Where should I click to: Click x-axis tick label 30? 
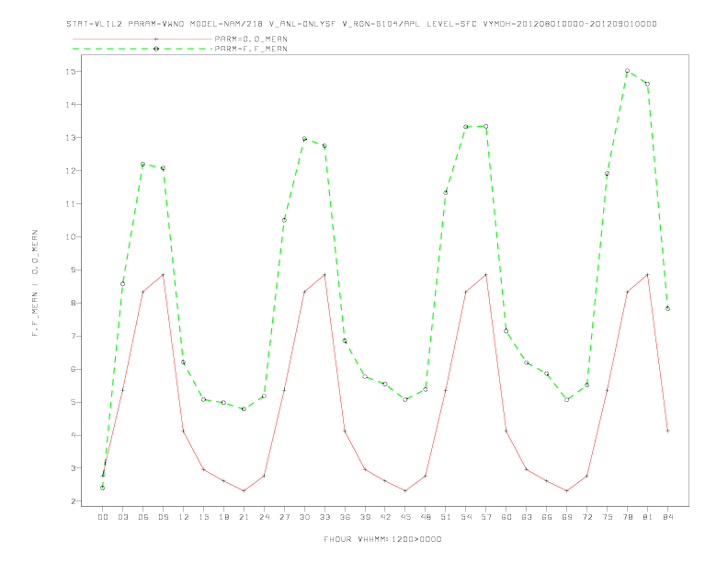tap(304, 517)
